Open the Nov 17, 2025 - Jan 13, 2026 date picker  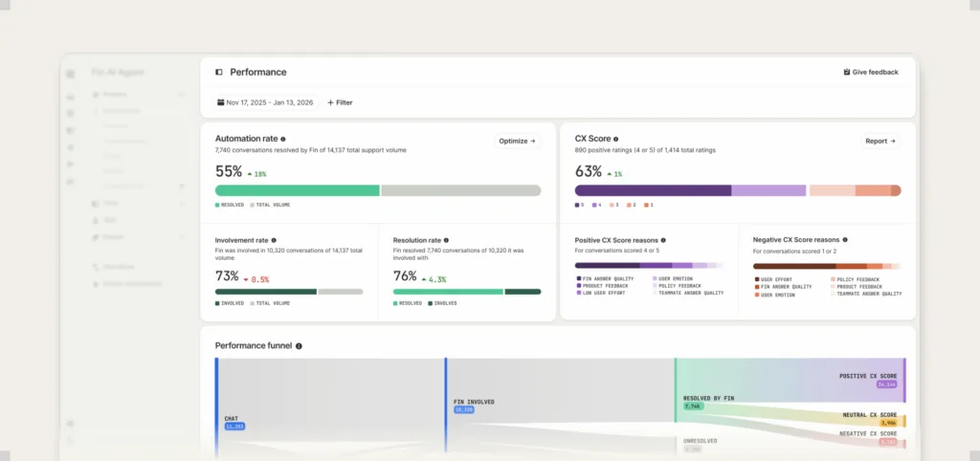266,102
